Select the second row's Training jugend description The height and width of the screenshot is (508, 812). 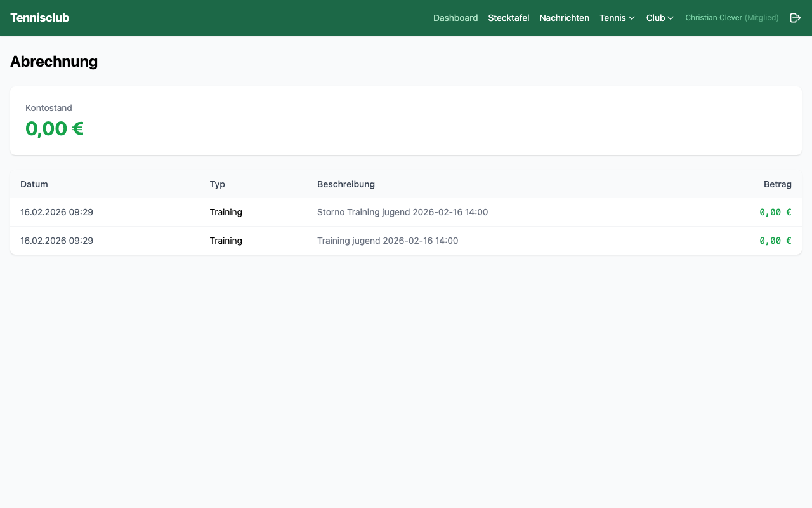(x=387, y=241)
